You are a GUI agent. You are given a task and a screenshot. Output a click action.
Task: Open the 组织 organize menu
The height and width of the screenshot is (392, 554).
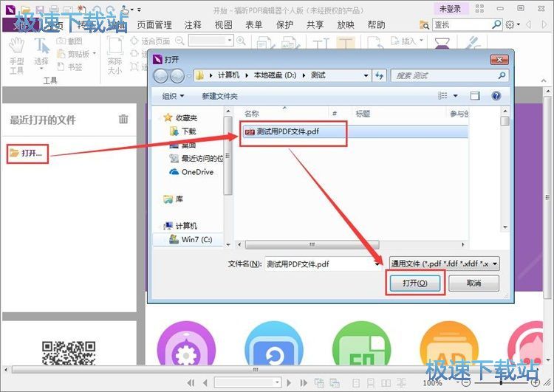(x=173, y=96)
